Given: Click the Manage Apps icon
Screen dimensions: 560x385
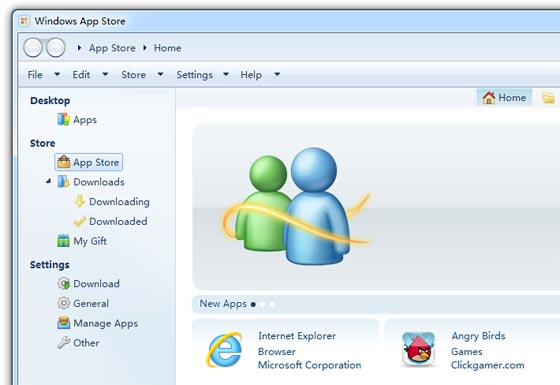Looking at the screenshot, I should pyautogui.click(x=64, y=323).
